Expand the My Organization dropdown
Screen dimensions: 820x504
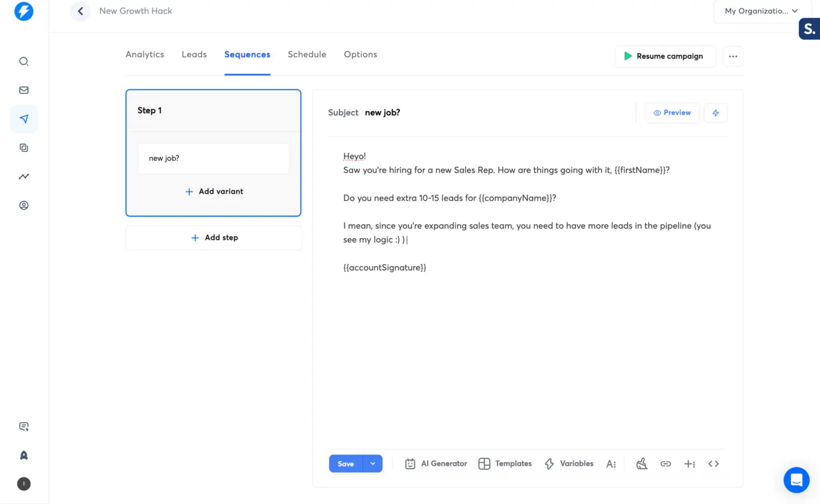(x=762, y=11)
